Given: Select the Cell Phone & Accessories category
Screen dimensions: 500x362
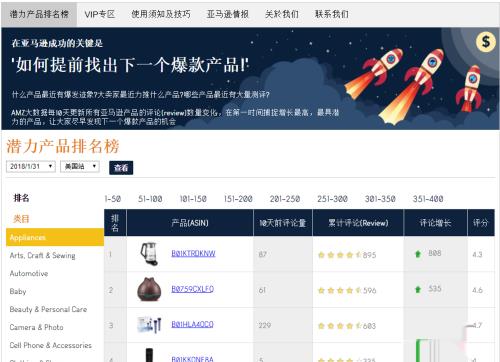Looking at the screenshot, I should point(50,346).
